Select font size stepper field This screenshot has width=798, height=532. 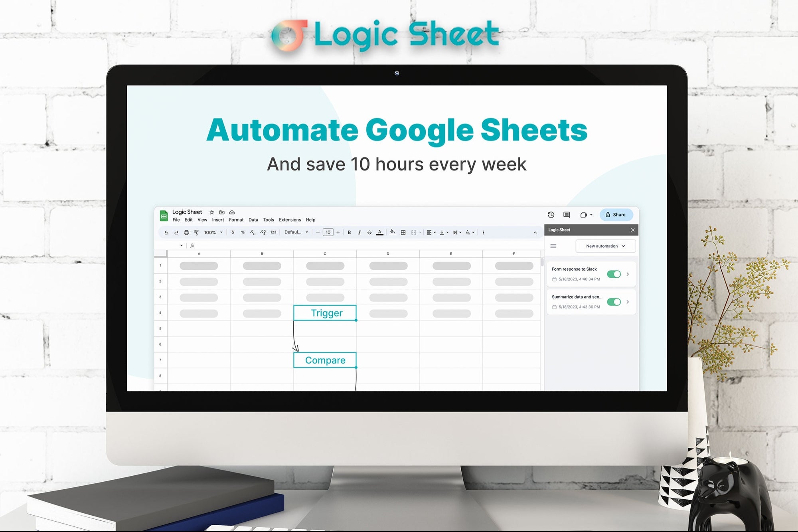point(326,233)
